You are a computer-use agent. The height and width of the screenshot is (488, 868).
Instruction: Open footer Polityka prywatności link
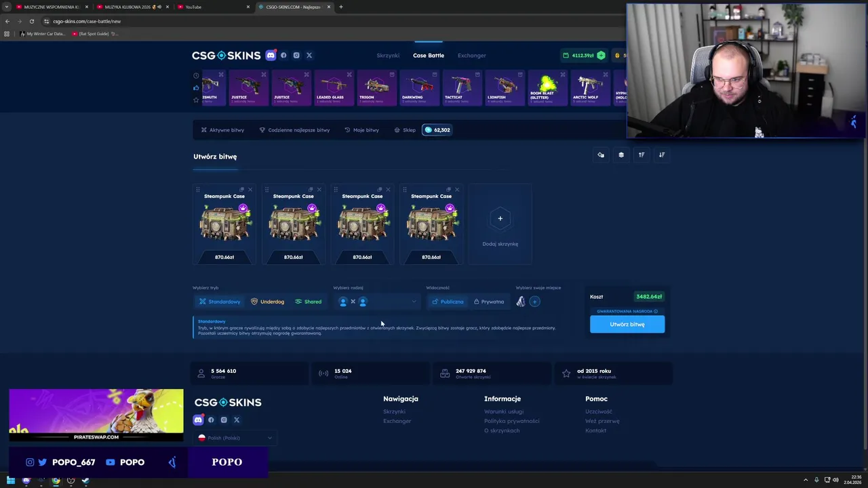click(512, 421)
